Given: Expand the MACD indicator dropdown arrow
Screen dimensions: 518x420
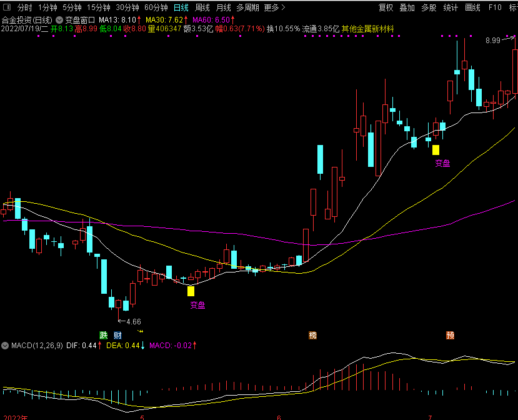Looking at the screenshot, I should pos(5,346).
